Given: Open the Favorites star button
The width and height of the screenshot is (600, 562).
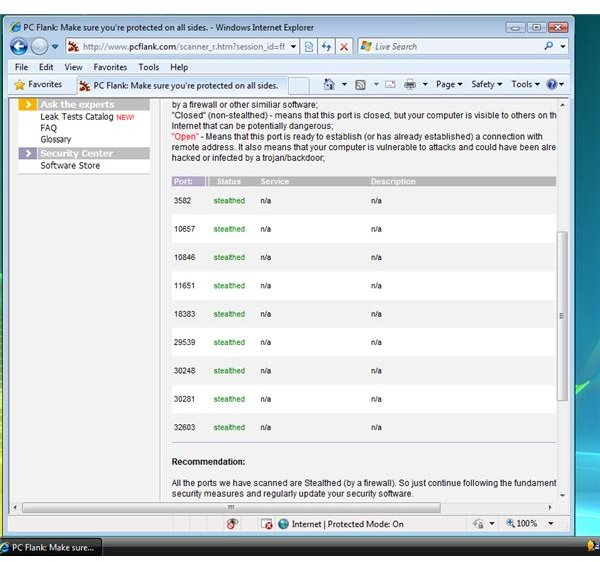Looking at the screenshot, I should click(38, 84).
